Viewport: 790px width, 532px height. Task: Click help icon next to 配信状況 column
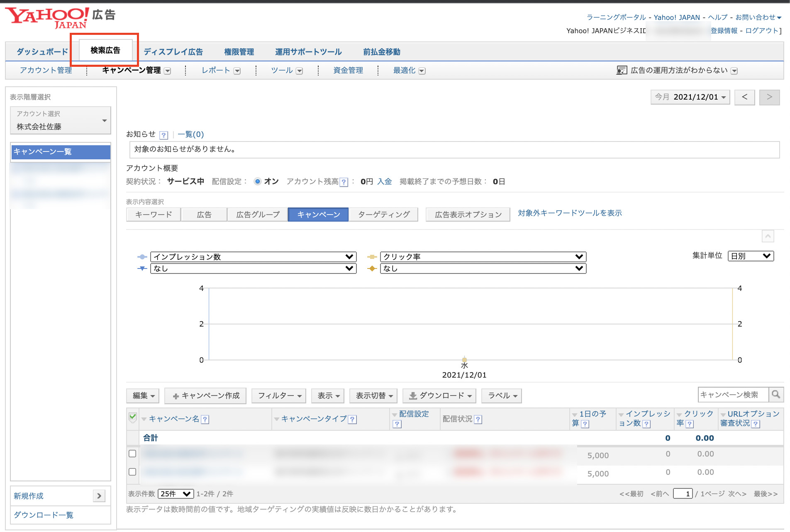point(478,420)
